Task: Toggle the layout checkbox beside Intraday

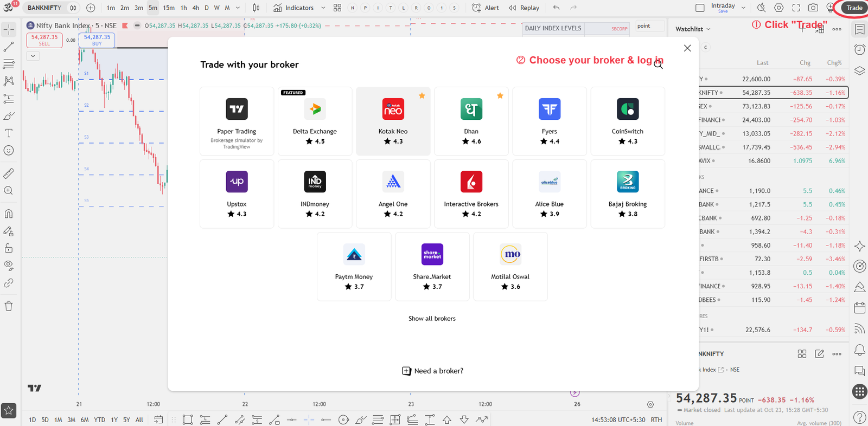Action: [700, 8]
